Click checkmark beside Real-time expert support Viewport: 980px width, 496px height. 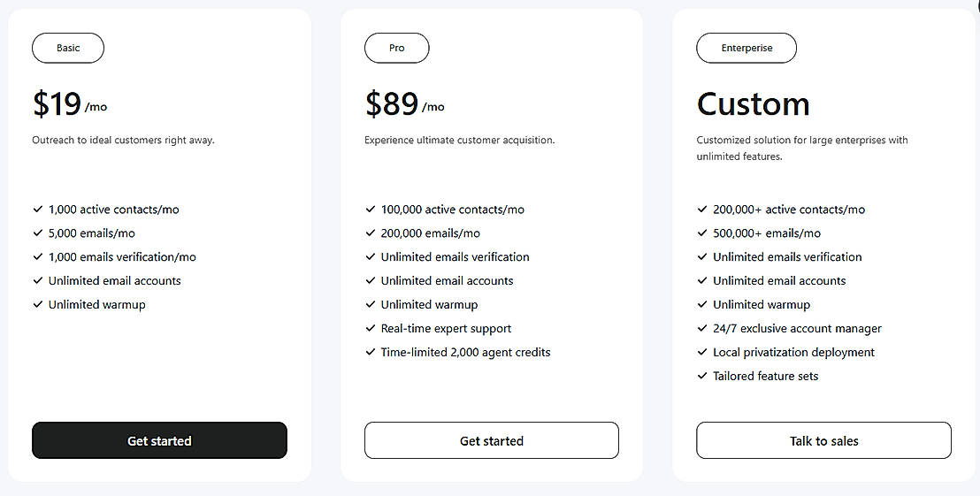pos(371,328)
